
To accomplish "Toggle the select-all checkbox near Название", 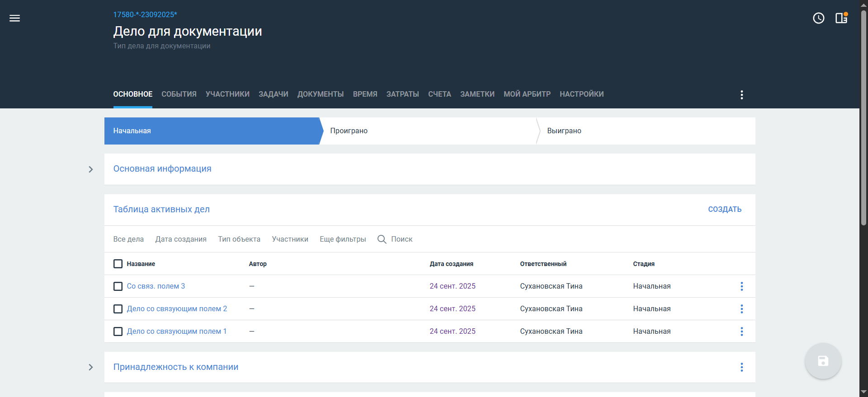I will coord(118,264).
